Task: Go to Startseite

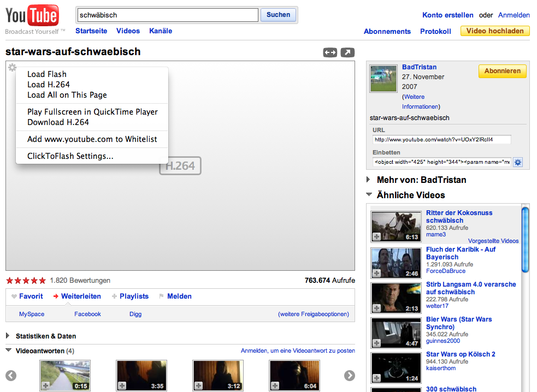Action: pyautogui.click(x=91, y=31)
